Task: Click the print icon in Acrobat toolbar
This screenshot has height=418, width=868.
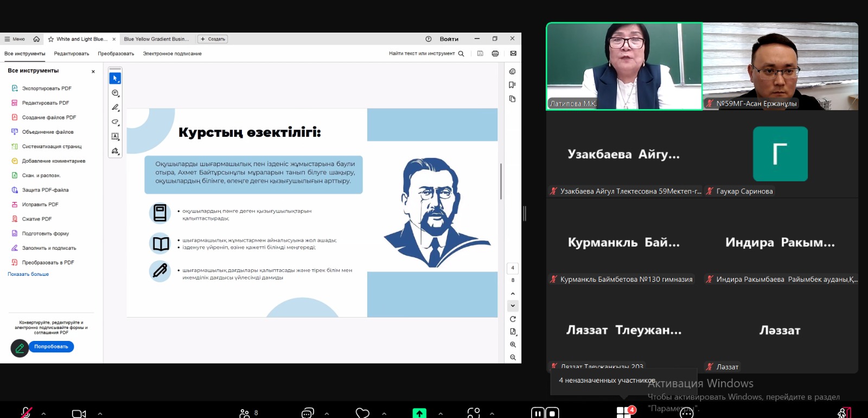Action: [495, 53]
